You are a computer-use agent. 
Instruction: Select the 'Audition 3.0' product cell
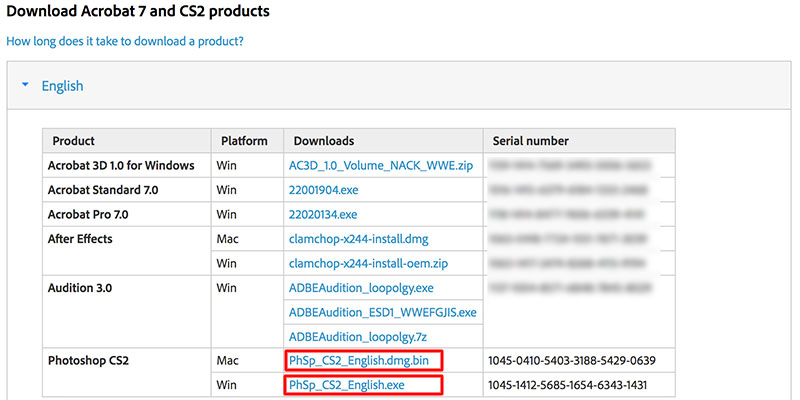coord(127,312)
